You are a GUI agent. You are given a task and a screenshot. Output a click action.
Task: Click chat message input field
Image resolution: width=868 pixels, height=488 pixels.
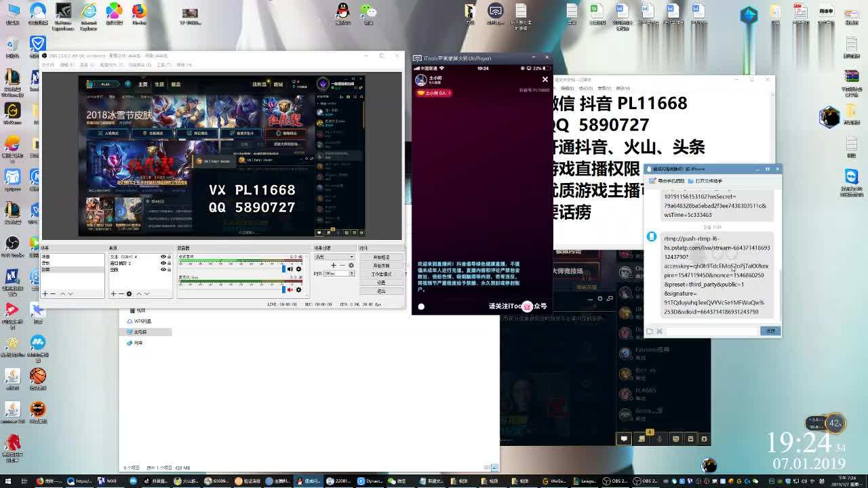(712, 331)
